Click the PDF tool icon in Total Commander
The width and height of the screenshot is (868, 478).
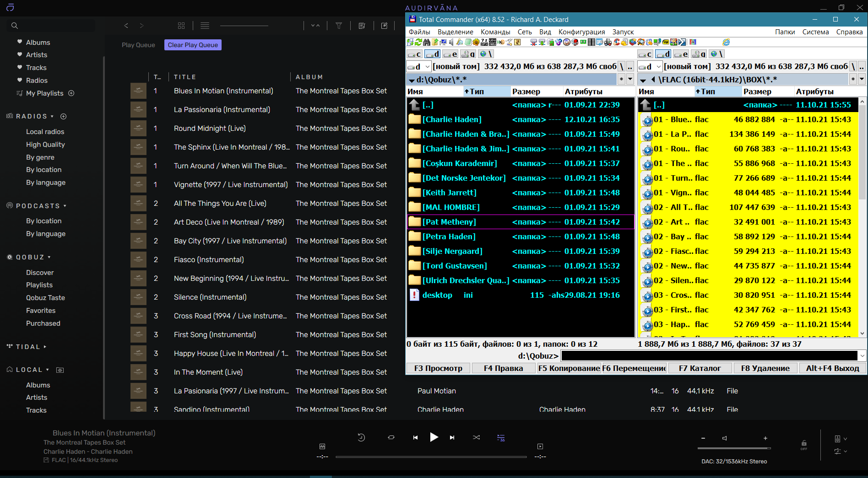tap(666, 42)
